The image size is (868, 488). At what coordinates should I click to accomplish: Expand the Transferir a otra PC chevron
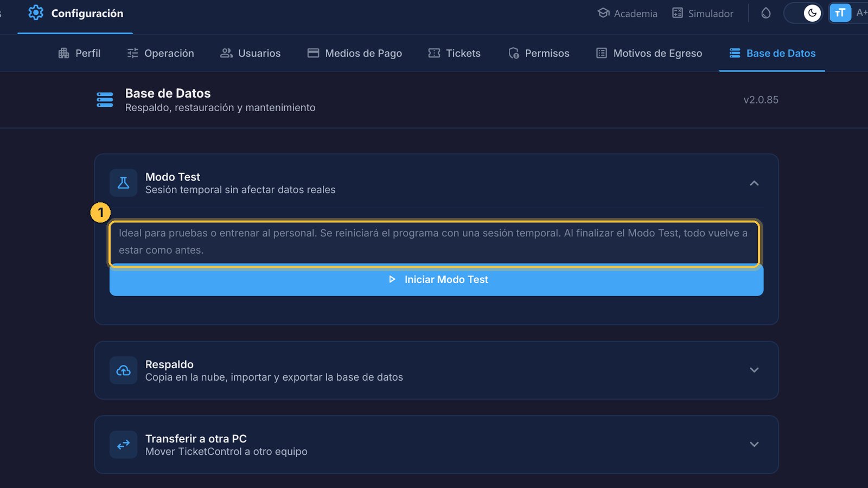click(x=754, y=444)
